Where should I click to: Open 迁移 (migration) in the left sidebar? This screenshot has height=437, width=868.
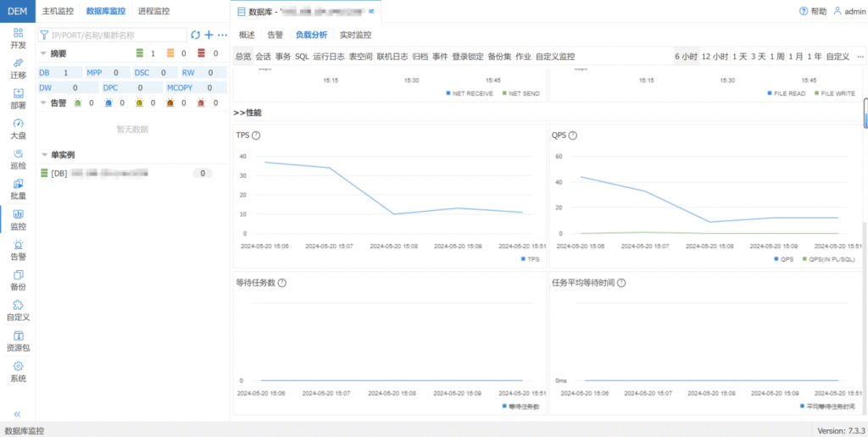click(18, 68)
